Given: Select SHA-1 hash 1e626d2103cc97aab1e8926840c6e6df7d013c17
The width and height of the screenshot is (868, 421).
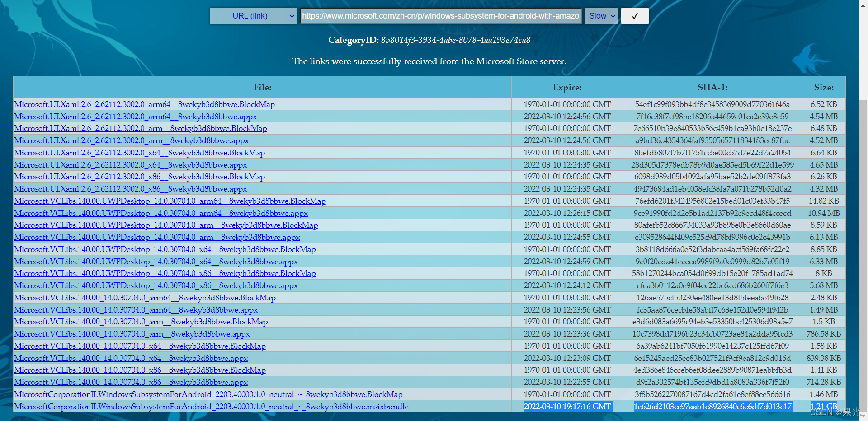Looking at the screenshot, I should click(712, 407).
